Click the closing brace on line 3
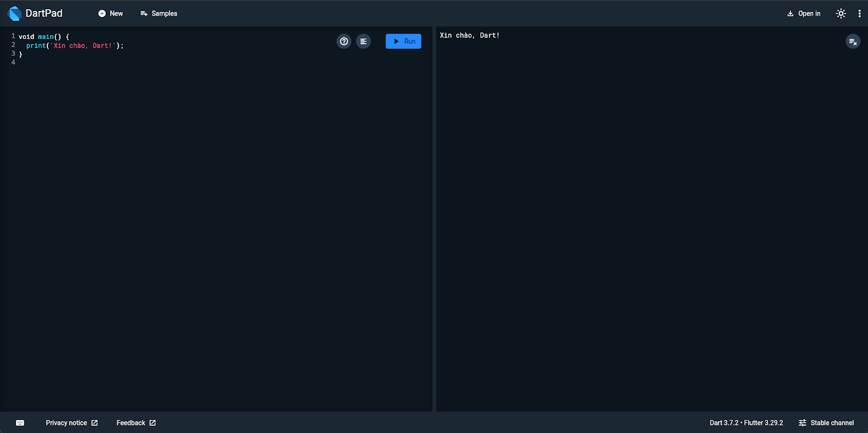 click(21, 54)
